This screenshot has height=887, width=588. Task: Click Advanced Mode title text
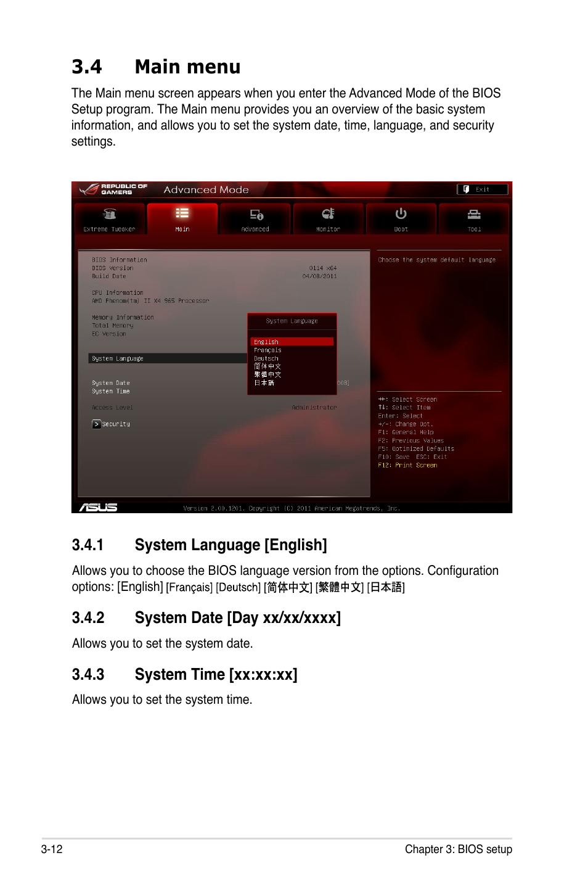pyautogui.click(x=206, y=190)
